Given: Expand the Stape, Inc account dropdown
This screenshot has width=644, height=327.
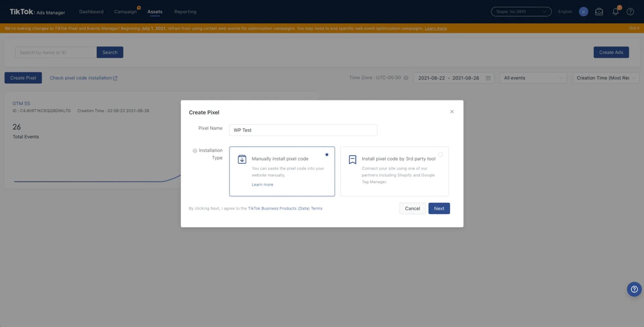Looking at the screenshot, I should [x=521, y=12].
